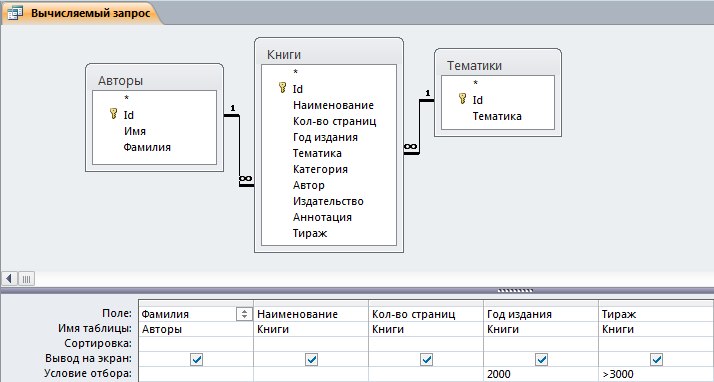The width and height of the screenshot is (714, 382).
Task: Click the Книги table name under Тираж
Action: (656, 329)
